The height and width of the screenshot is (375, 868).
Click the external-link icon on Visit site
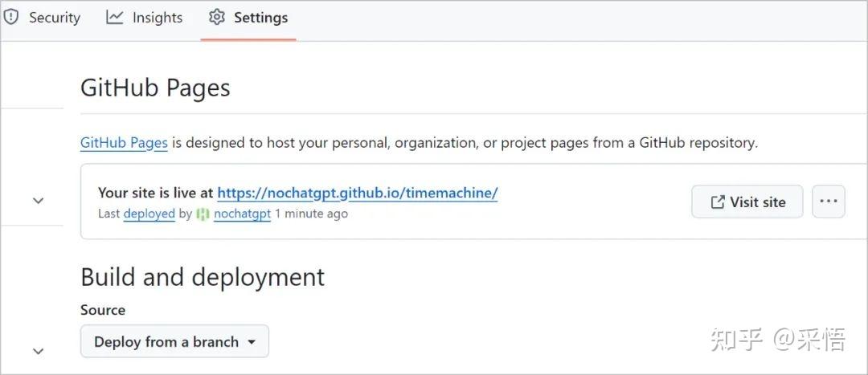718,202
